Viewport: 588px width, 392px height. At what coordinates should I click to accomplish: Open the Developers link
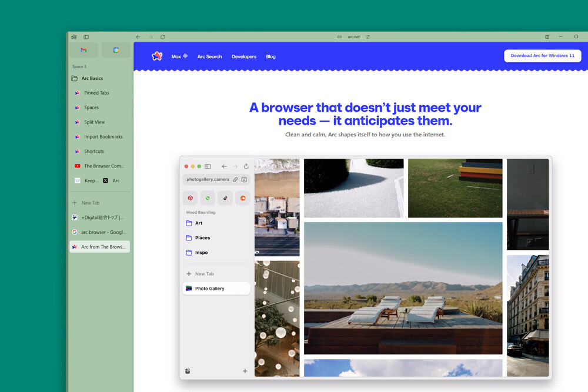pos(243,56)
